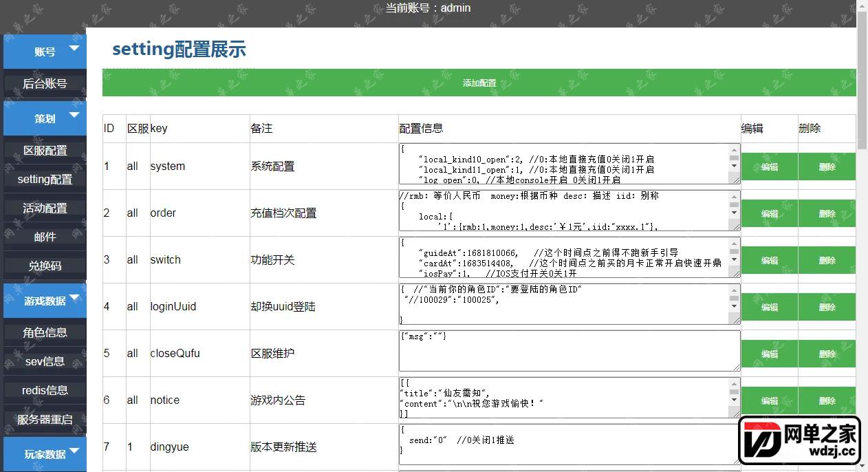This screenshot has width=868, height=472.
Task: Open 区服配置 menu item
Action: click(45, 150)
